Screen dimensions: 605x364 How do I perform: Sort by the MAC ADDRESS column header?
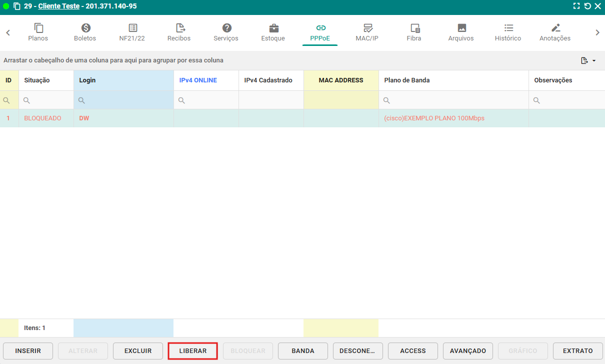341,80
